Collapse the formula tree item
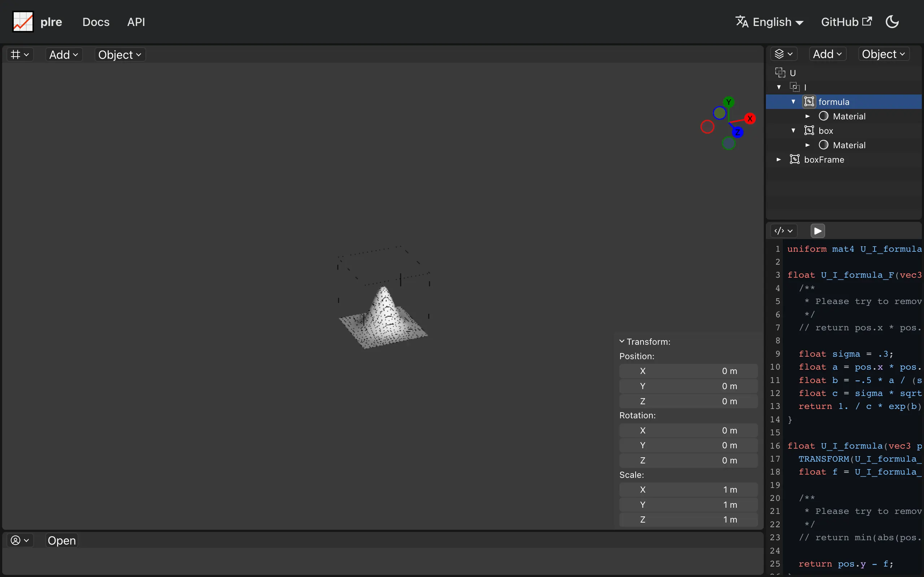This screenshot has height=577, width=924. click(793, 101)
